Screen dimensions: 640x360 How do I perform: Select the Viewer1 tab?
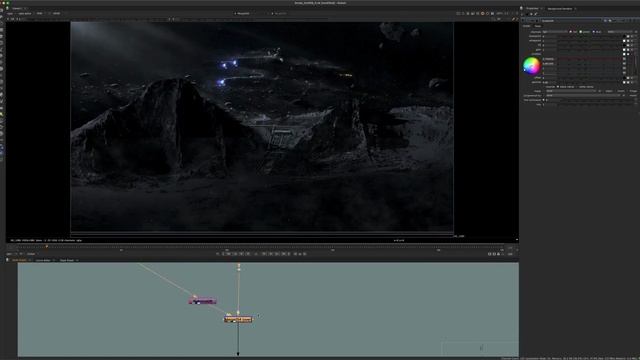(17, 8)
